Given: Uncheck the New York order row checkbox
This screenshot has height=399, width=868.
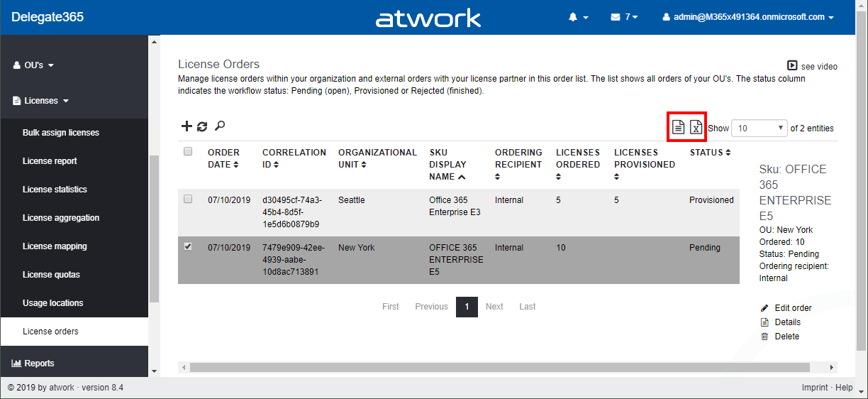Looking at the screenshot, I should 188,247.
